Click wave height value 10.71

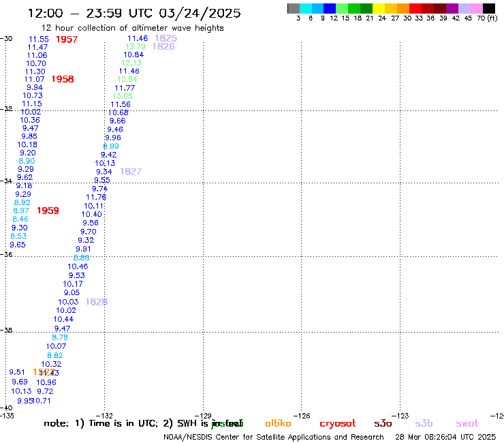tap(42, 401)
